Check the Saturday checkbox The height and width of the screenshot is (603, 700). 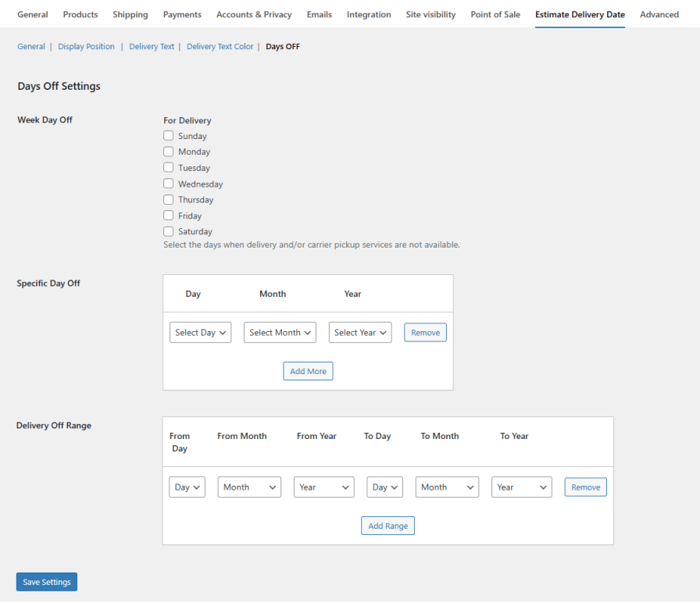[168, 231]
